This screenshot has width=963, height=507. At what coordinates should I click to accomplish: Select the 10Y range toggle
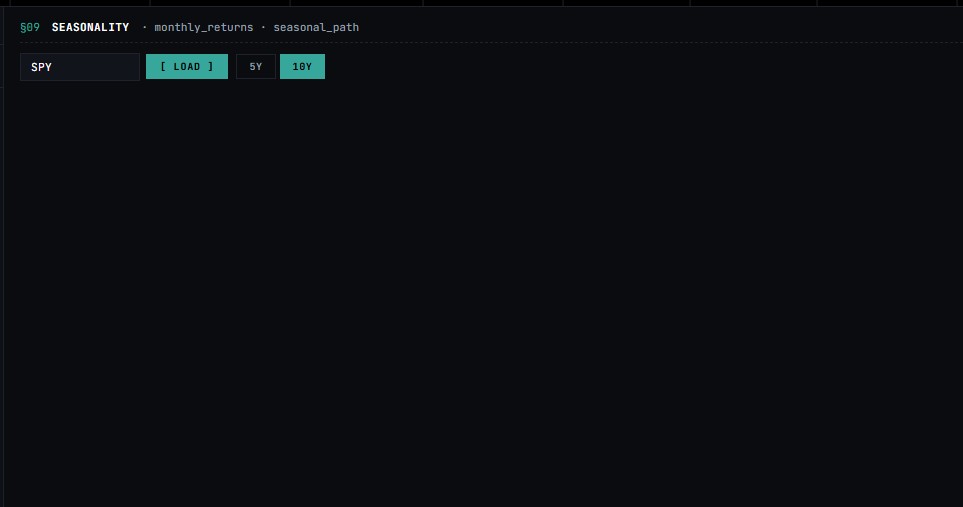(302, 66)
